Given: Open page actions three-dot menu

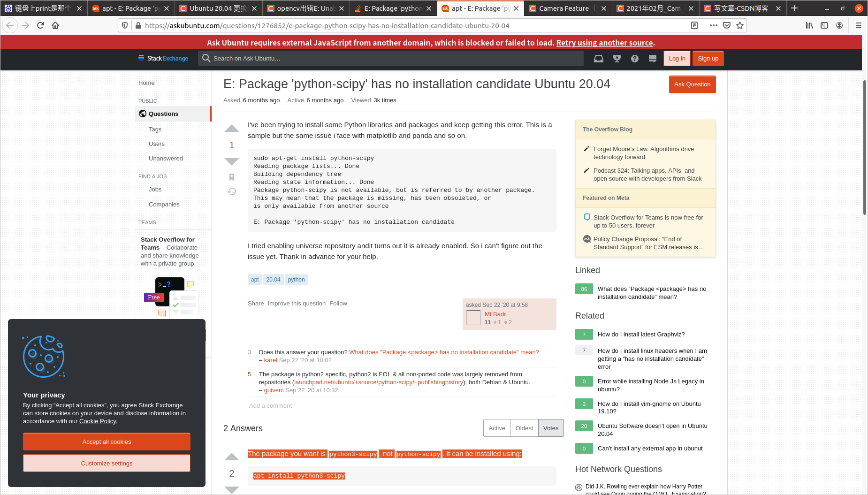Looking at the screenshot, I should [x=714, y=25].
